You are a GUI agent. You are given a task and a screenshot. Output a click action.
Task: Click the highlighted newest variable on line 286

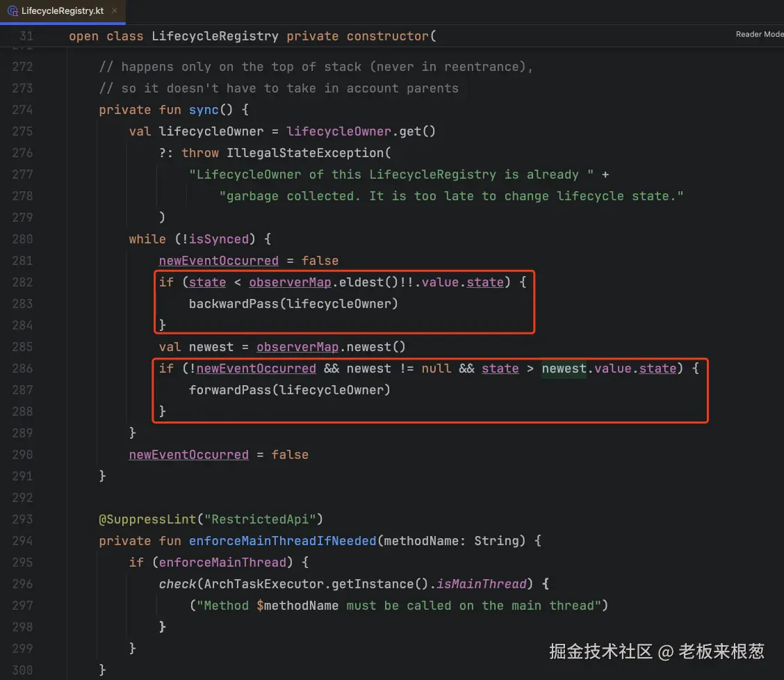pyautogui.click(x=564, y=369)
